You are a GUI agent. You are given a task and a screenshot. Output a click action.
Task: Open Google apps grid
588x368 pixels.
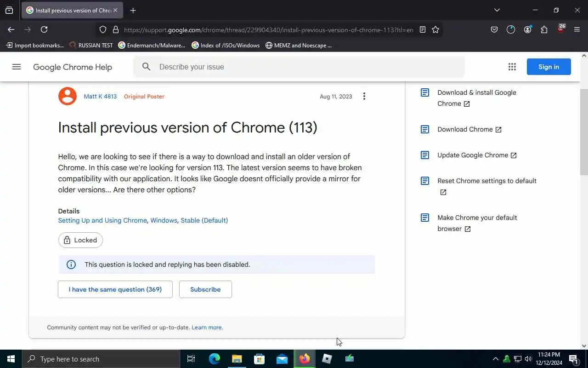(x=512, y=67)
